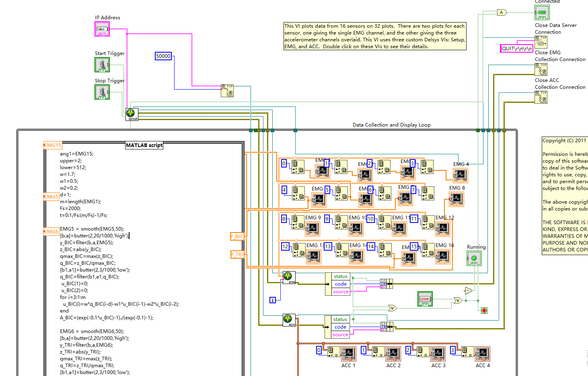Click the EMG 8 graph terminal
This screenshot has width=588, height=376.
[456, 199]
